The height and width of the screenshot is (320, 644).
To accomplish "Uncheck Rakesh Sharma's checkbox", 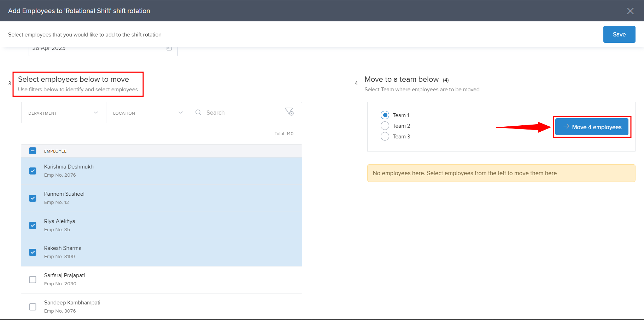I will tap(33, 252).
